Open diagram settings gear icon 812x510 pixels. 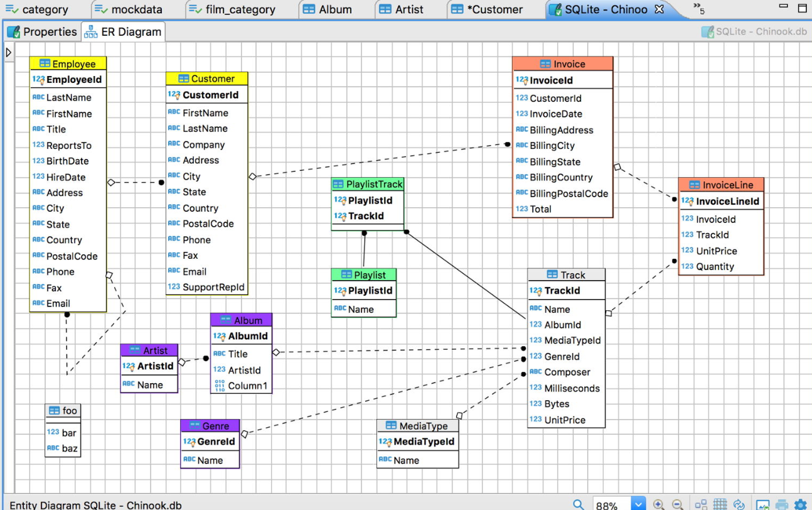pos(801,504)
